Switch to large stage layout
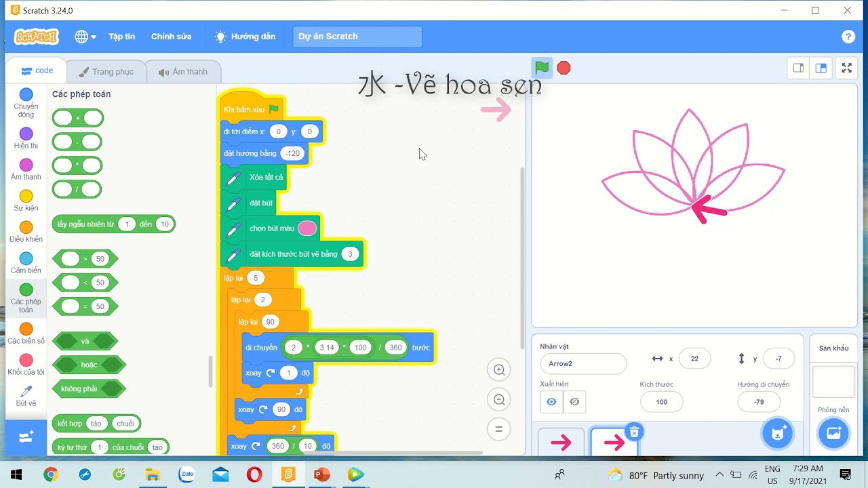This screenshot has height=488, width=868. point(821,68)
